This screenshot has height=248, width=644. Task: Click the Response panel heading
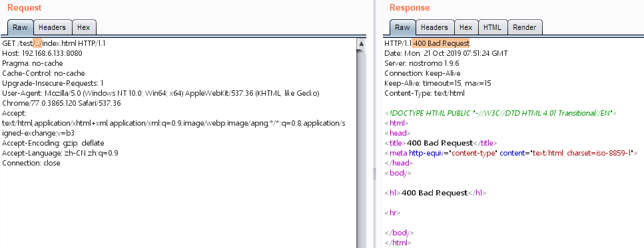(x=410, y=7)
